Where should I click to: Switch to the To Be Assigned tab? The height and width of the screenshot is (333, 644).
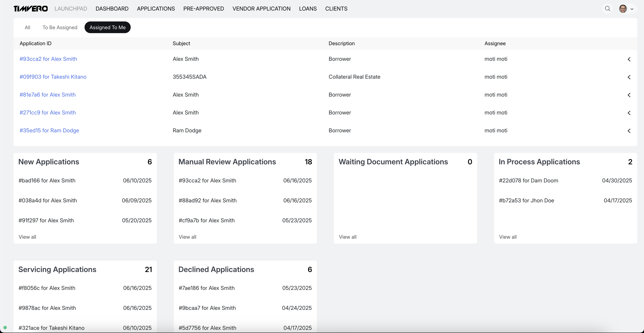tap(60, 27)
